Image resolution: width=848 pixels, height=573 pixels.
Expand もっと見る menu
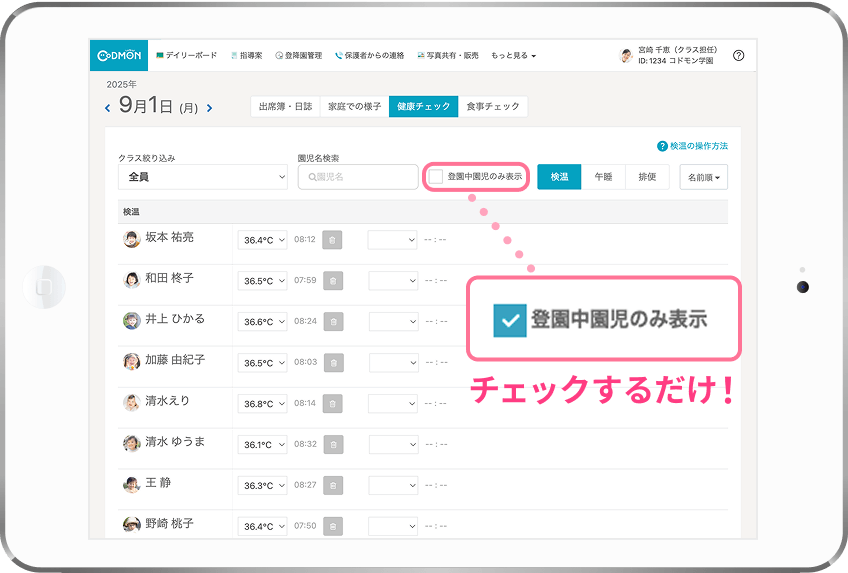point(513,56)
